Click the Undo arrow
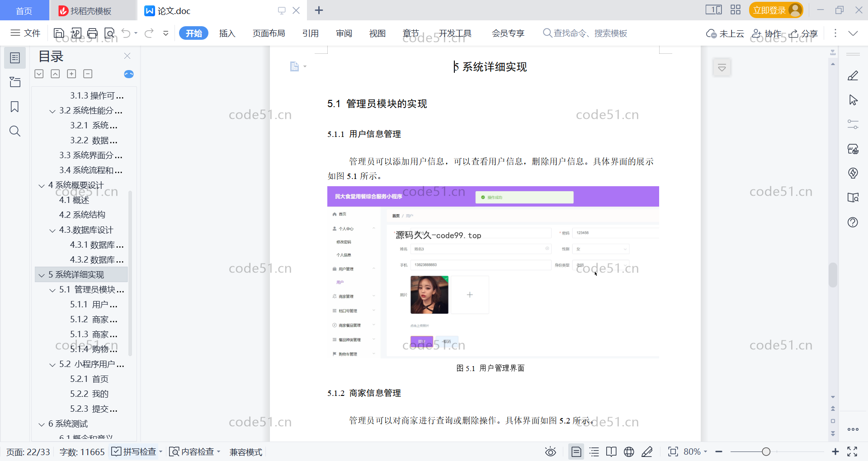 [x=126, y=33]
